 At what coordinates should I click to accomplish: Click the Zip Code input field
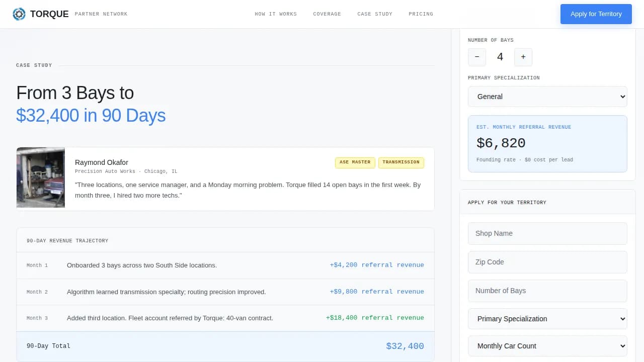point(547,262)
